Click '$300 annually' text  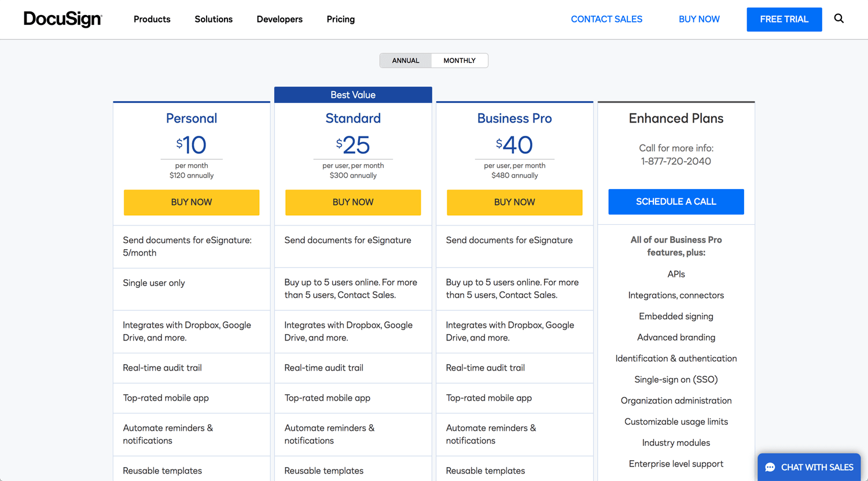pos(353,176)
